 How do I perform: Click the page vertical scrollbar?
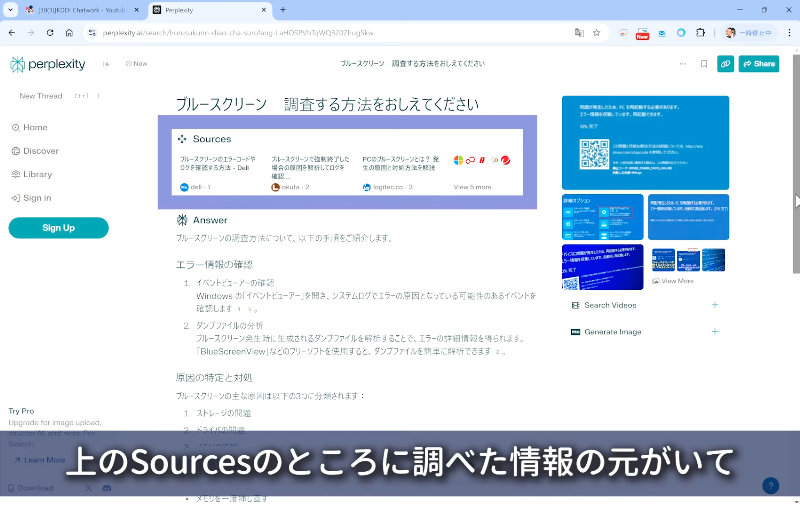796,163
